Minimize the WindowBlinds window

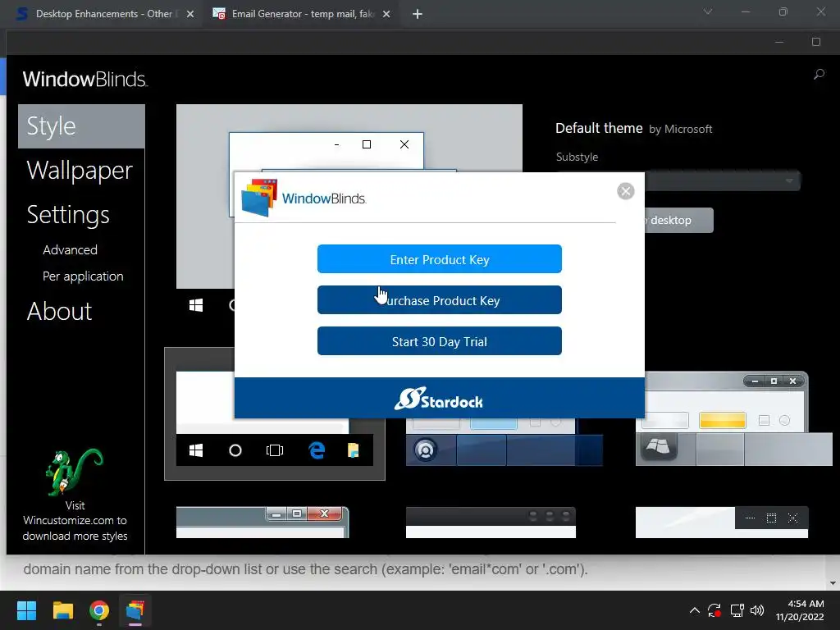[x=779, y=42]
